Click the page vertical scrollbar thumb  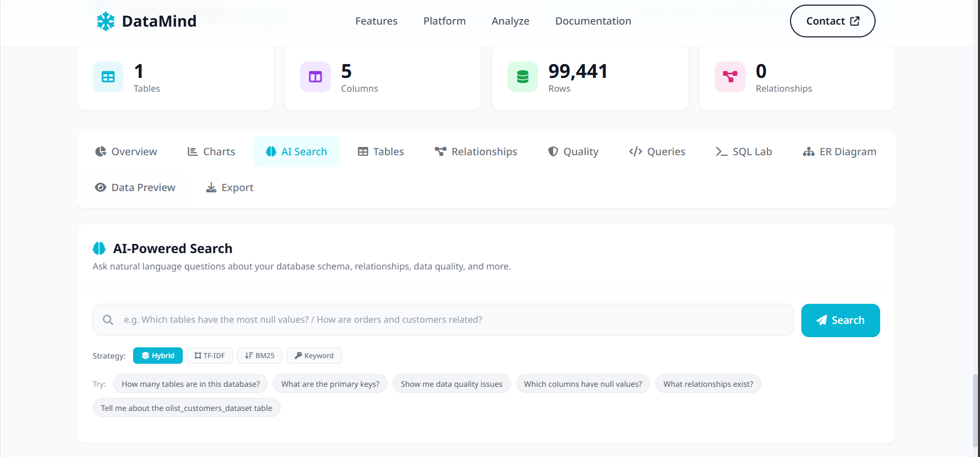click(x=975, y=410)
